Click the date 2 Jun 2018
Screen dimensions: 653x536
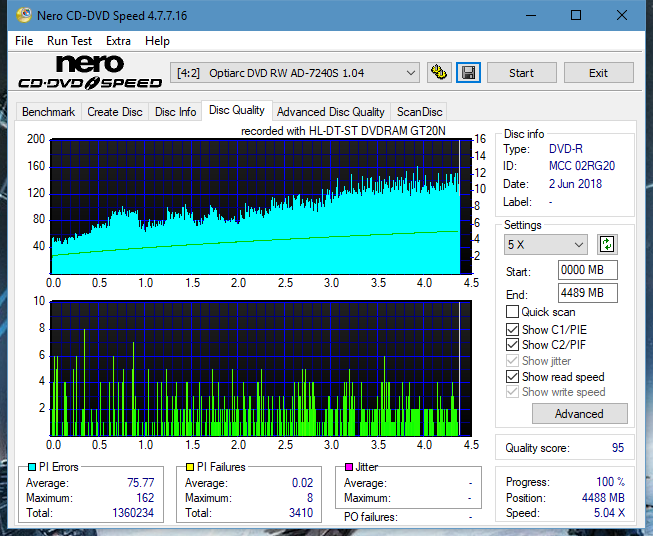tap(575, 184)
